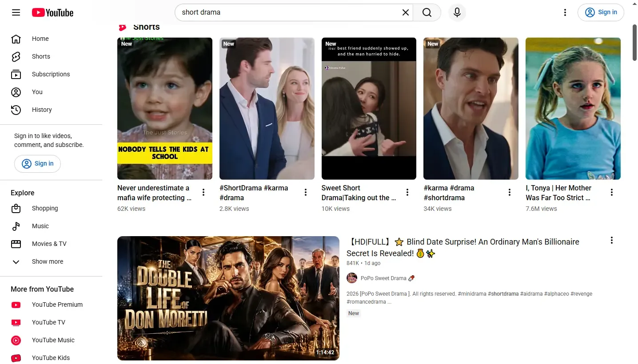Viewport: 638px width, 364px height.
Task: Click the #karma #drama #shortdrama short title
Action: click(449, 193)
